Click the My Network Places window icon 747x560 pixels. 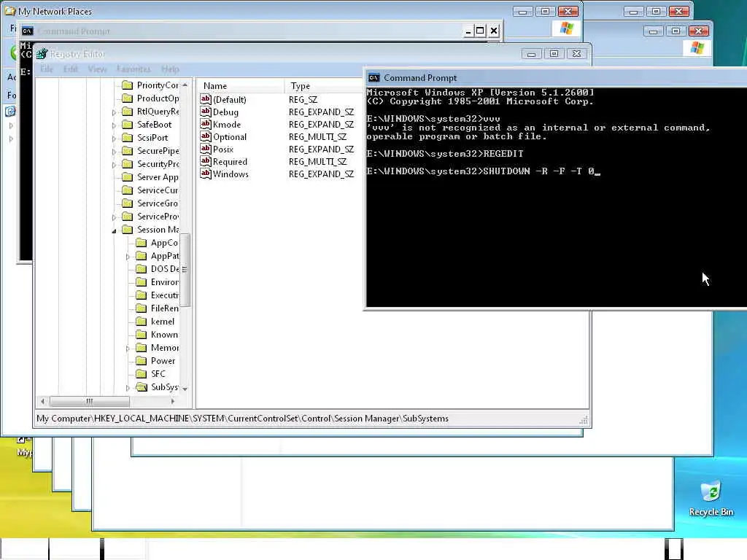pos(10,11)
